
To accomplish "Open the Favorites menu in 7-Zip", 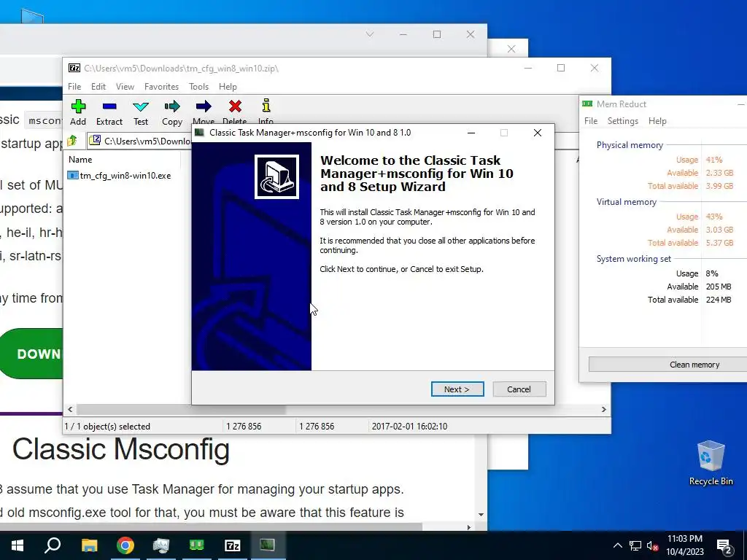I will [161, 87].
